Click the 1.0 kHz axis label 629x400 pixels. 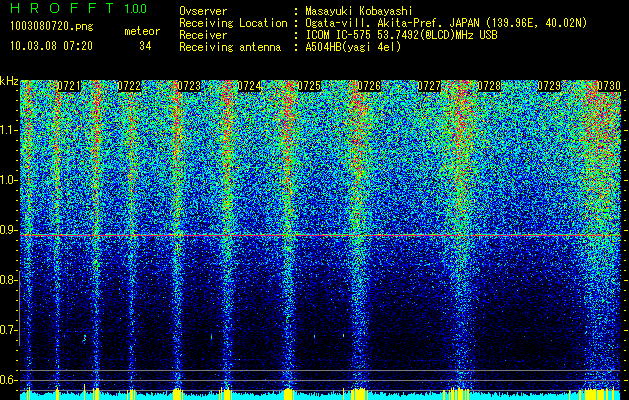pyautogui.click(x=9, y=180)
